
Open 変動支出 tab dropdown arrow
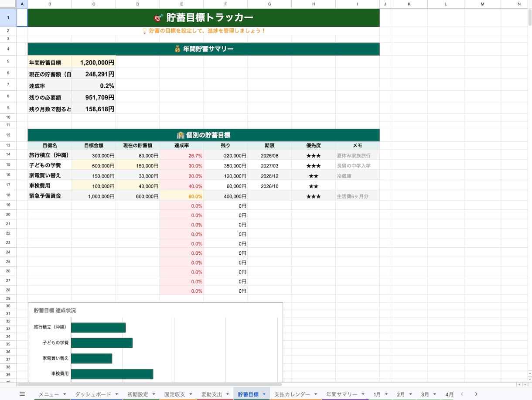(x=228, y=394)
